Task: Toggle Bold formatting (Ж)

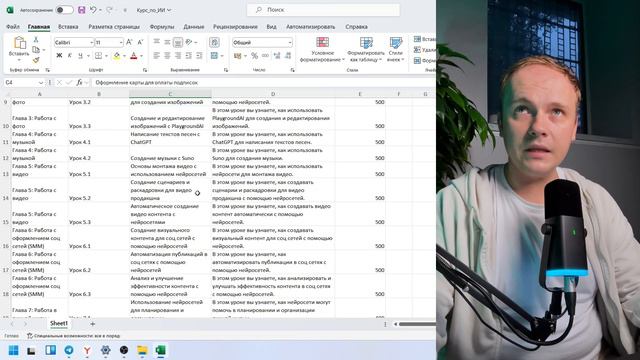Action: [59, 56]
